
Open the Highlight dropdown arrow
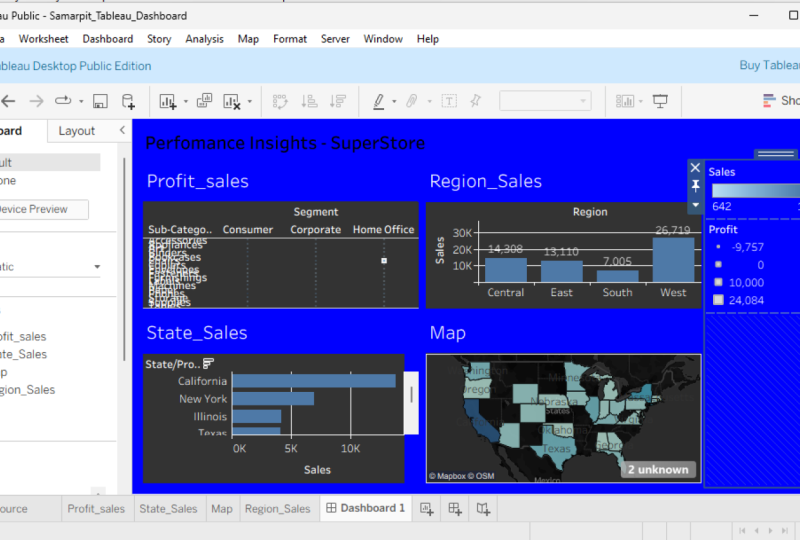point(394,102)
